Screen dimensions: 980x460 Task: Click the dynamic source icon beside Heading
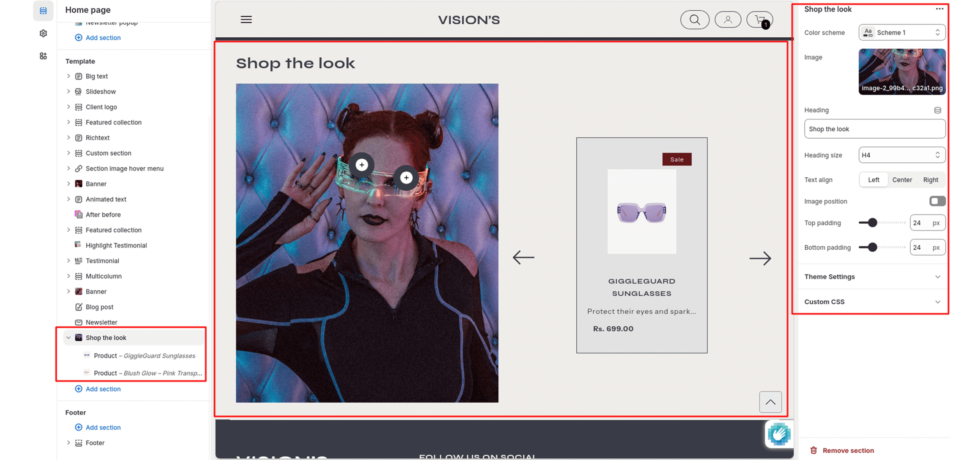[937, 110]
